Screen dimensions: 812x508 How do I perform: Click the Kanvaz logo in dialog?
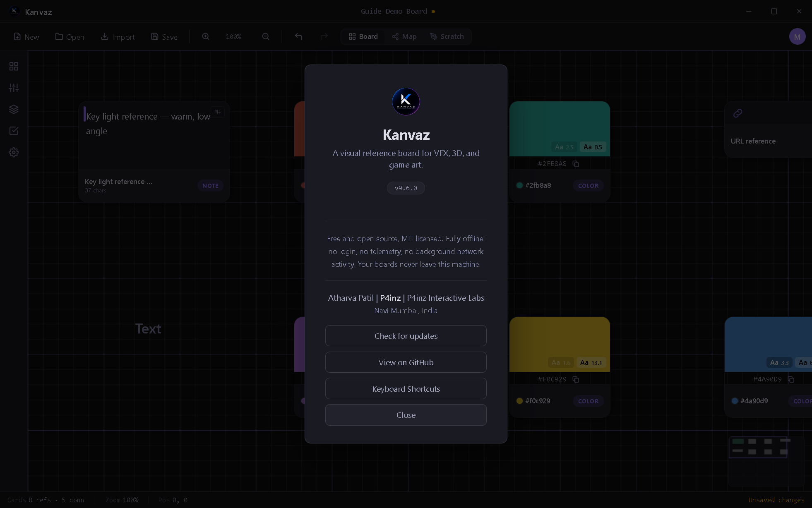click(406, 101)
